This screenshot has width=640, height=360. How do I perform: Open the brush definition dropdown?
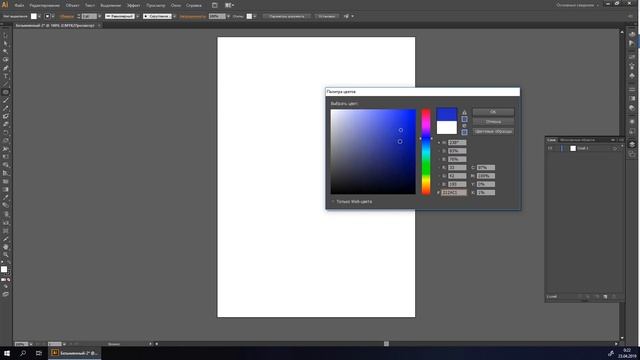click(175, 16)
